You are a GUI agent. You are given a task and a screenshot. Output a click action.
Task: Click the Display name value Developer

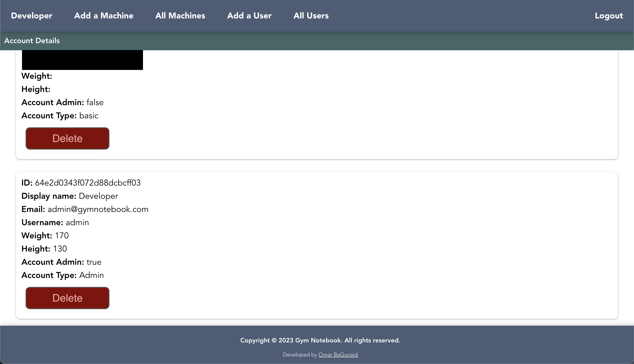[98, 196]
